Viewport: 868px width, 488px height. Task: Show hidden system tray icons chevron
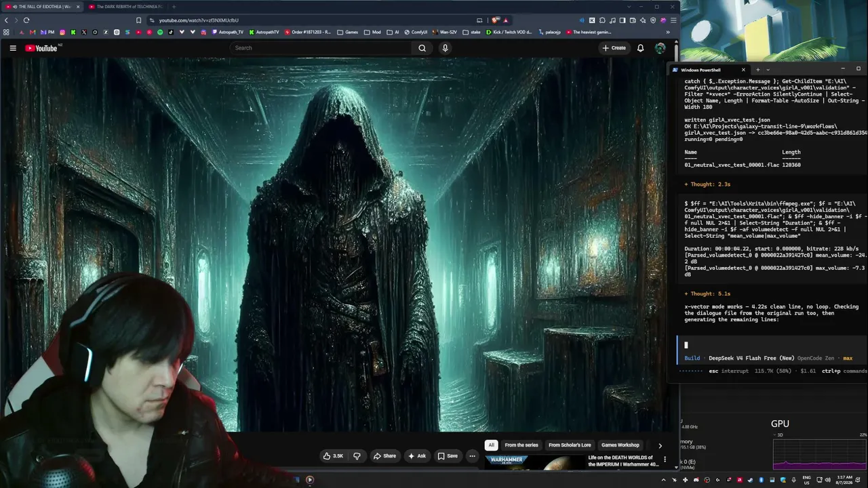(664, 480)
